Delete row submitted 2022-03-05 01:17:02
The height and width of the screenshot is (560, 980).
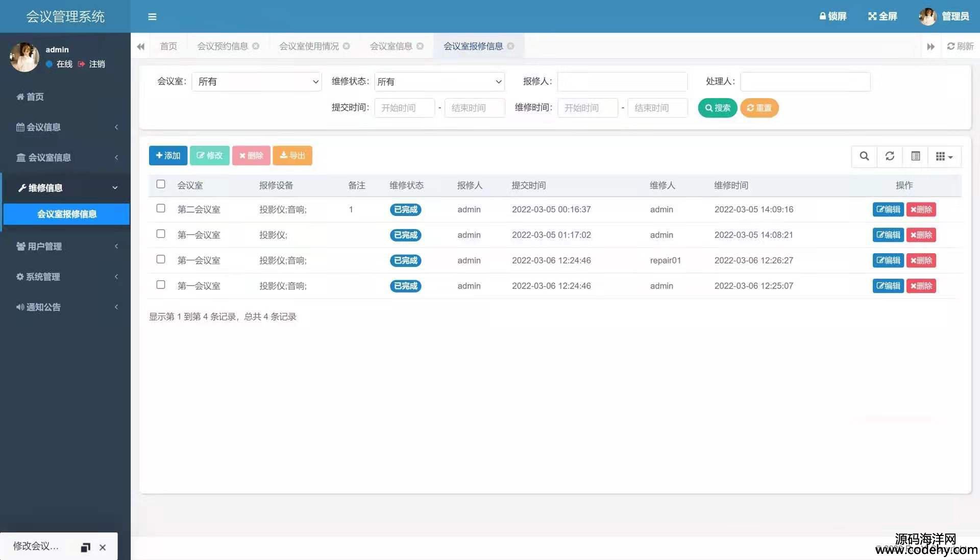pos(921,235)
